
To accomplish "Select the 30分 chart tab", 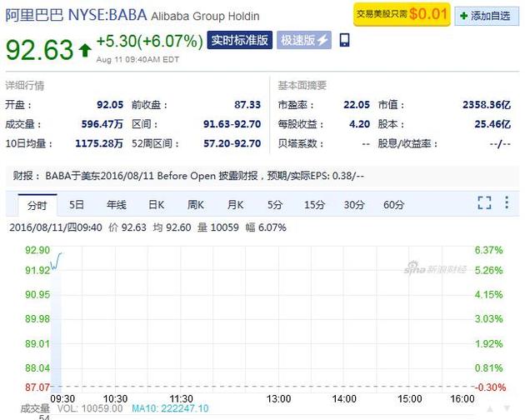I will point(354,204).
